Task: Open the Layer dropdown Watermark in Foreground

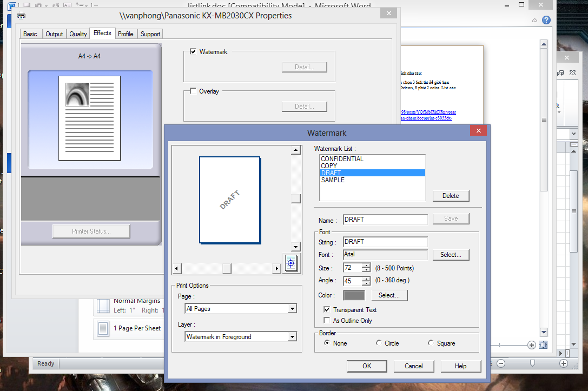Action: click(x=292, y=336)
